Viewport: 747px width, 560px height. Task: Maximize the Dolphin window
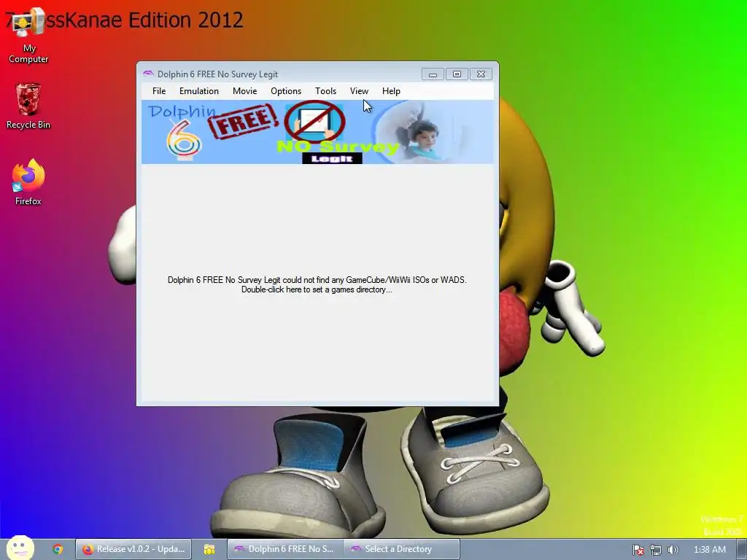pos(457,74)
